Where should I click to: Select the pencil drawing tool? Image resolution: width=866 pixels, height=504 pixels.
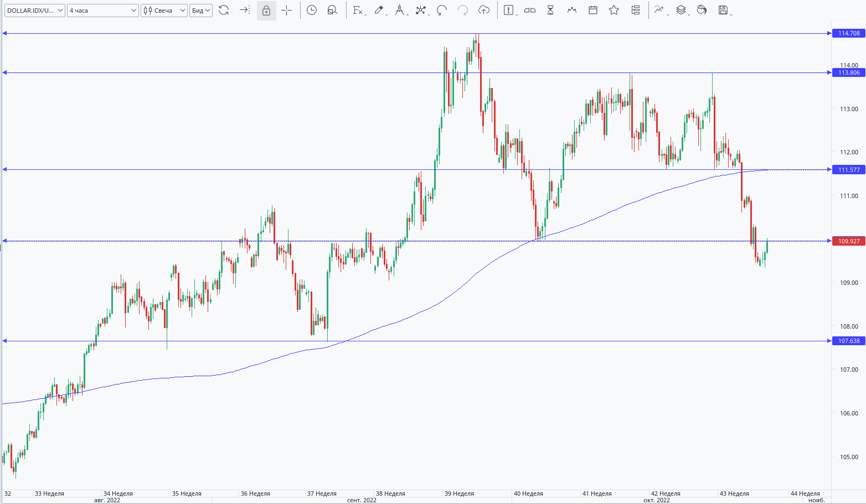click(x=379, y=10)
